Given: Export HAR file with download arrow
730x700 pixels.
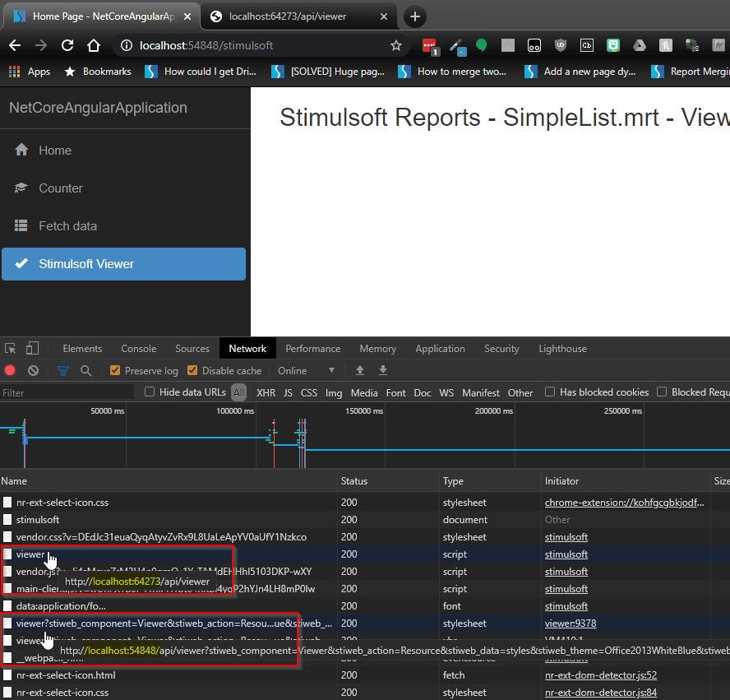Looking at the screenshot, I should tap(383, 370).
